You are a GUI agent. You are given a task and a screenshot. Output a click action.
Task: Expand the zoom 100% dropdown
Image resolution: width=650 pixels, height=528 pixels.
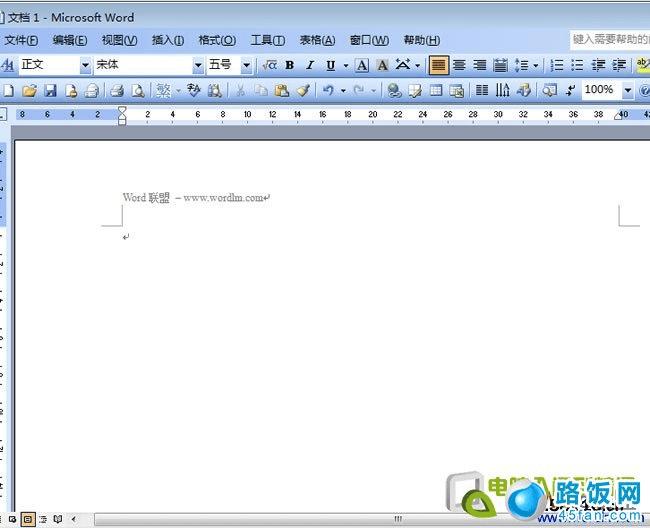pos(628,90)
